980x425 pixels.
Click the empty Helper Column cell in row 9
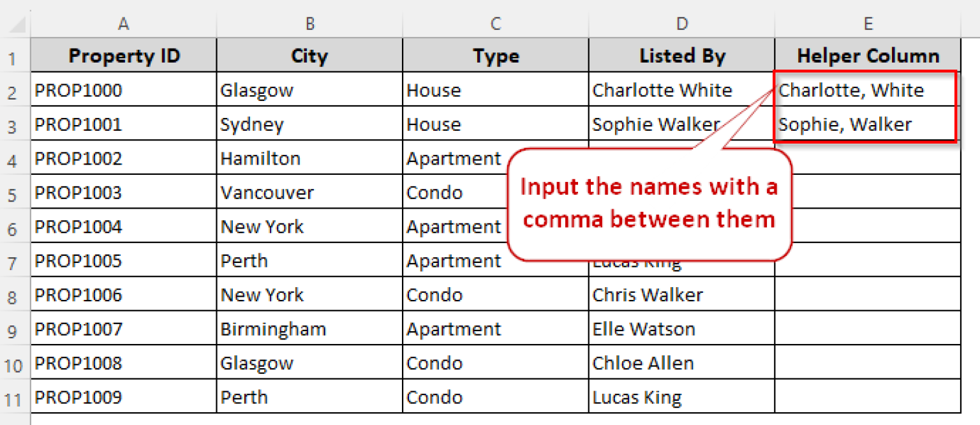pos(868,329)
